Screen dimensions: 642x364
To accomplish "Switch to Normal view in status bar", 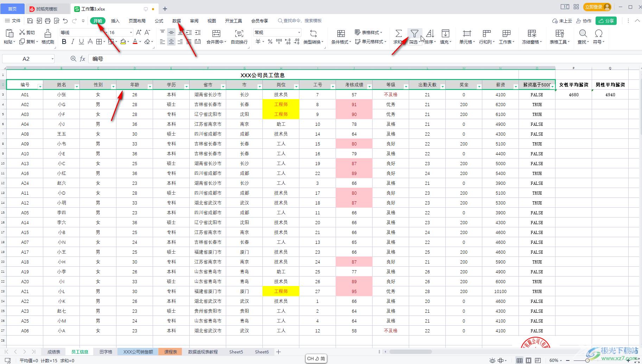I will pos(520,360).
